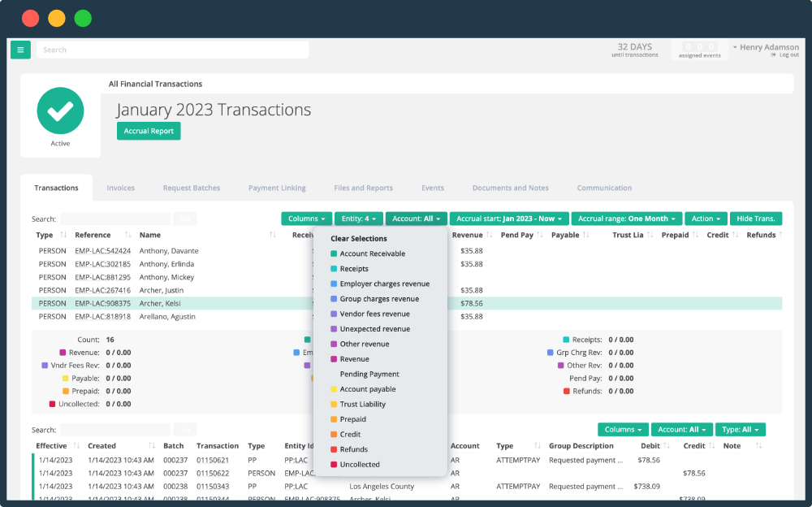
Task: Choose Clear Selections in dropdown
Action: (x=359, y=238)
